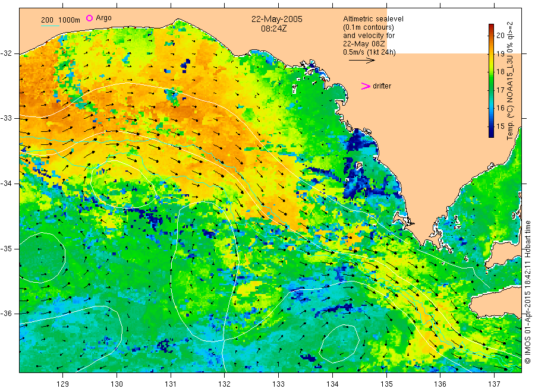Click the '200 1000m' depth contour label
Viewport: 535px width, 392px height.
coord(61,20)
